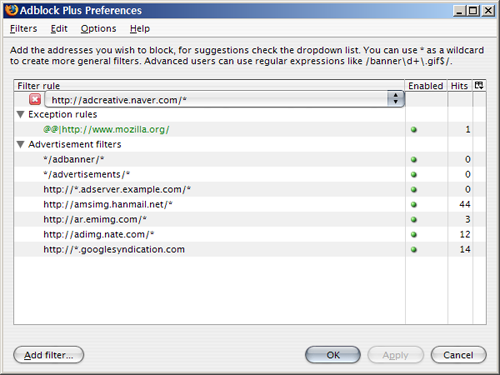The height and width of the screenshot is (375, 500).
Task: Click the Advertisement filters group label
Action: pos(75,144)
